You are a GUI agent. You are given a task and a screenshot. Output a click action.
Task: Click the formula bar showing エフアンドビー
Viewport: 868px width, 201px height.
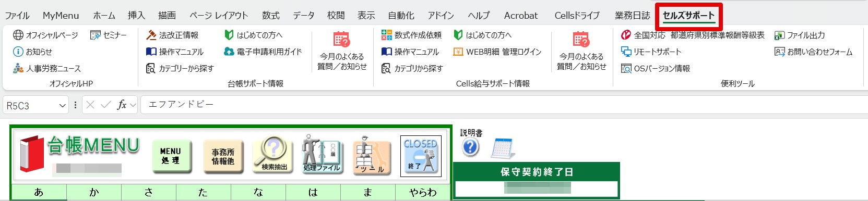click(504, 105)
